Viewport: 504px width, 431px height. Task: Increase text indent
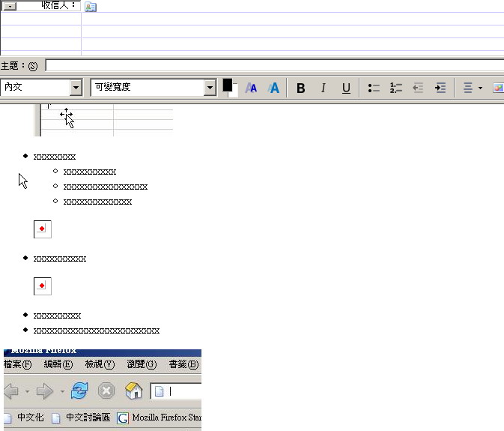[440, 88]
